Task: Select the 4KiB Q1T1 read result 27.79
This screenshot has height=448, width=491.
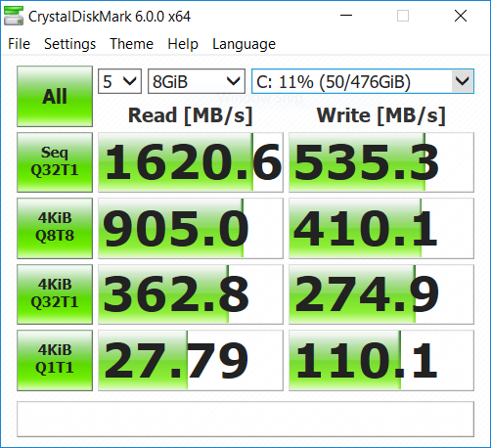Action: (191, 360)
